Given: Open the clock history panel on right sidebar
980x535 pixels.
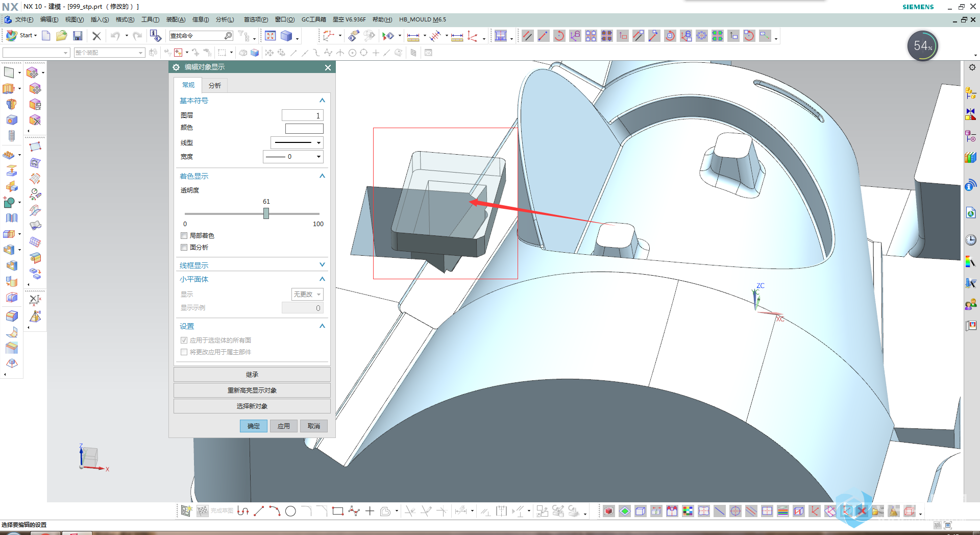Looking at the screenshot, I should tap(971, 239).
